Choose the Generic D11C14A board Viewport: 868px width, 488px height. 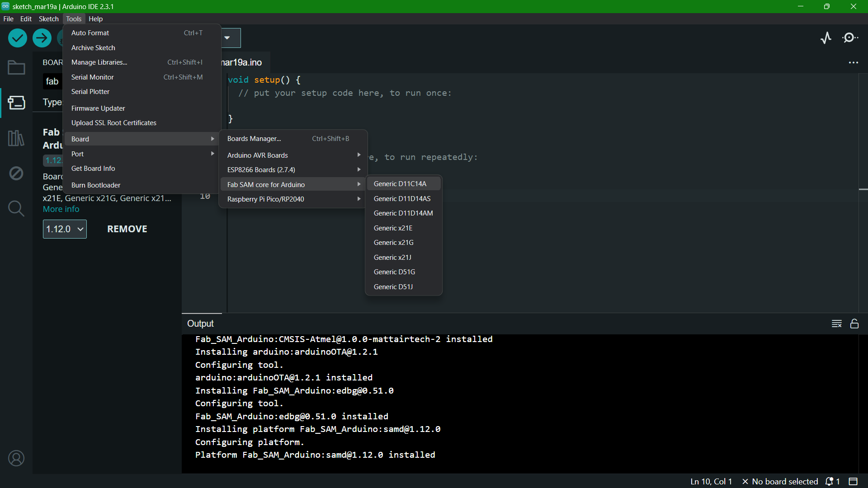pos(404,184)
